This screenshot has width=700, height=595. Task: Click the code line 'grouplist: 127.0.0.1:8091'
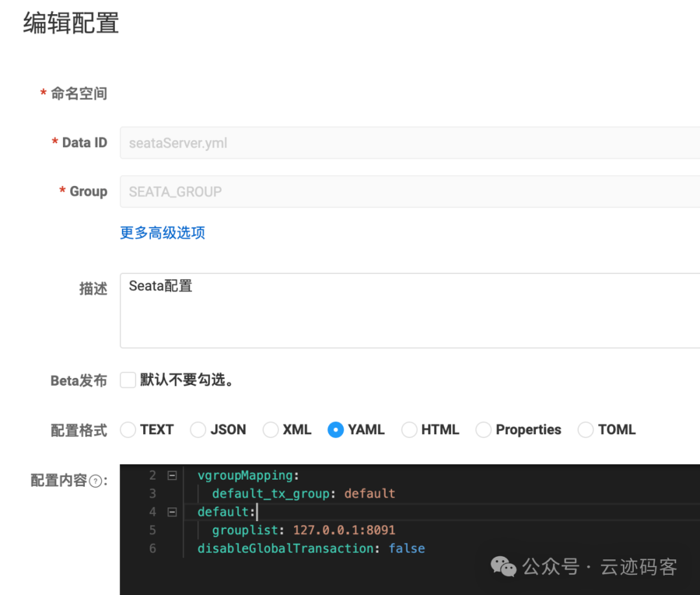pos(303,530)
